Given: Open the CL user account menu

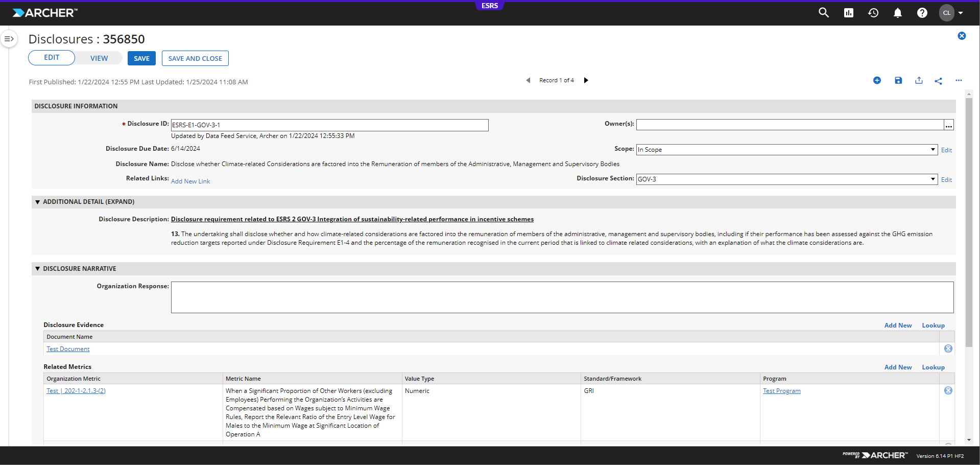Looking at the screenshot, I should click(x=951, y=13).
